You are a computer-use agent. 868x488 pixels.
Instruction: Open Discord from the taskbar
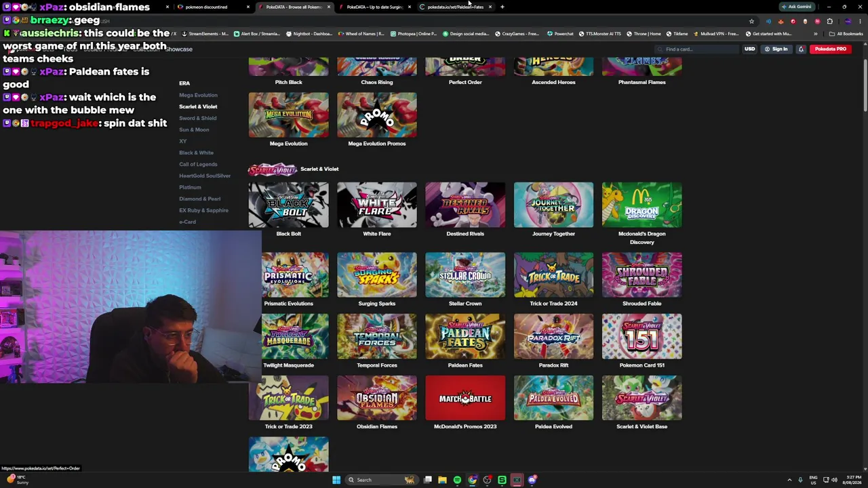click(x=532, y=480)
